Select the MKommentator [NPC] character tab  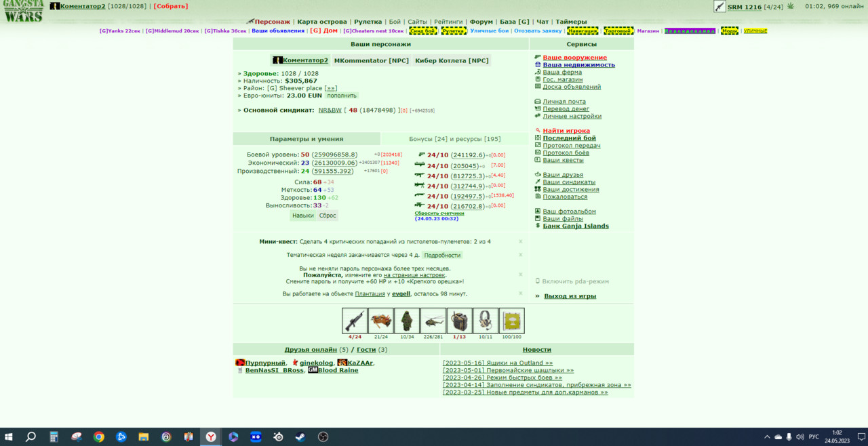point(372,60)
